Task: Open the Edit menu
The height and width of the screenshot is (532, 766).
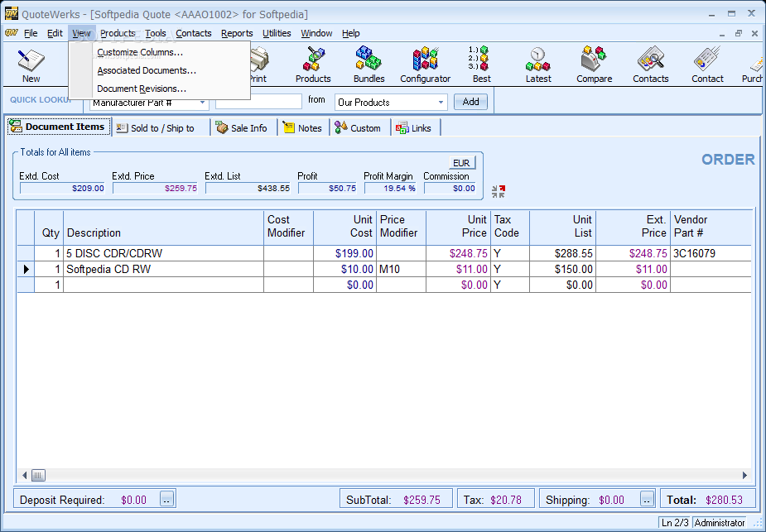Action: (x=55, y=33)
